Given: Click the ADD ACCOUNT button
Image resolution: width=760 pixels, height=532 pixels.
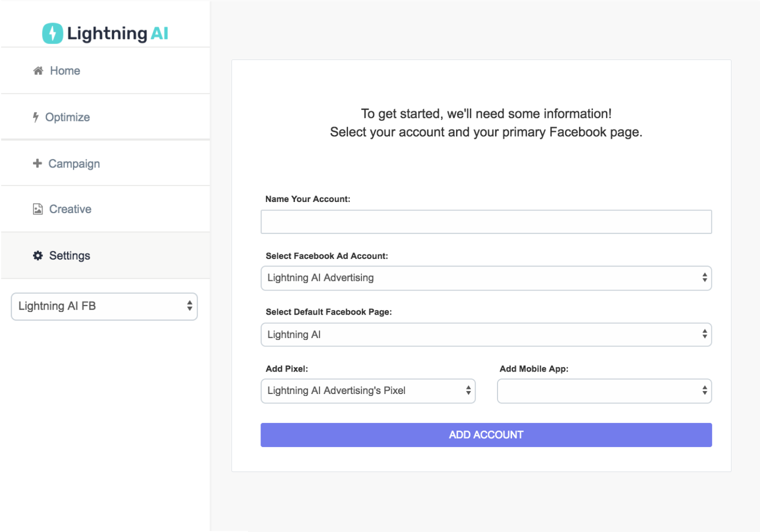Looking at the screenshot, I should tap(486, 435).
